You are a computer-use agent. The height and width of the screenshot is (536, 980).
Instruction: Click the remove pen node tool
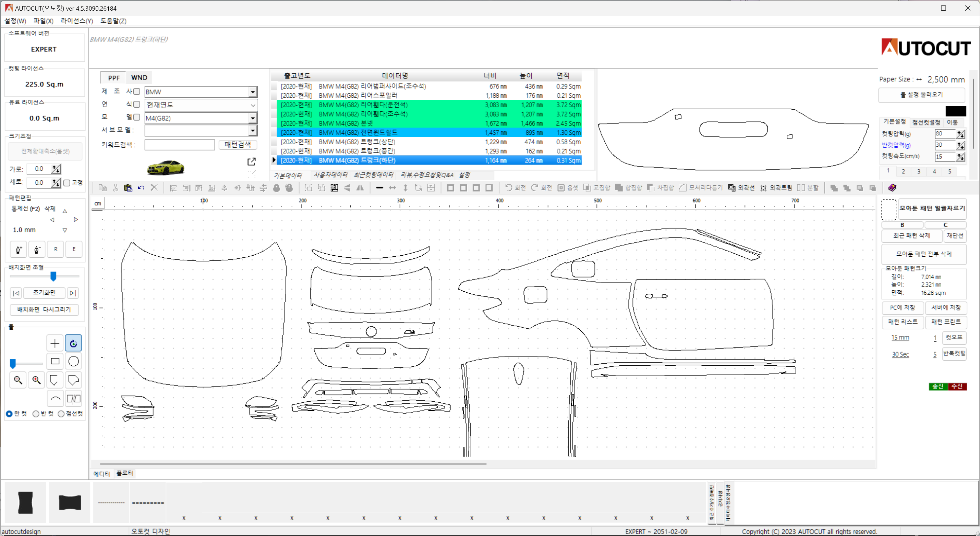click(x=37, y=249)
